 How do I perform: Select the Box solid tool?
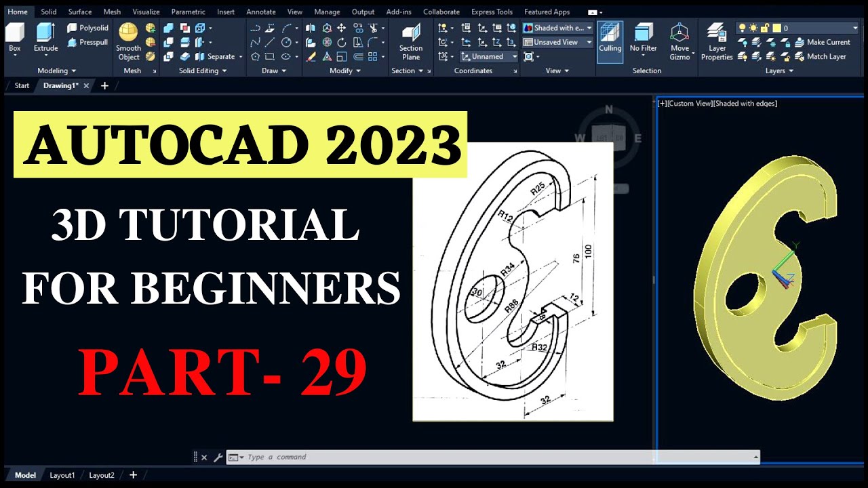click(14, 37)
